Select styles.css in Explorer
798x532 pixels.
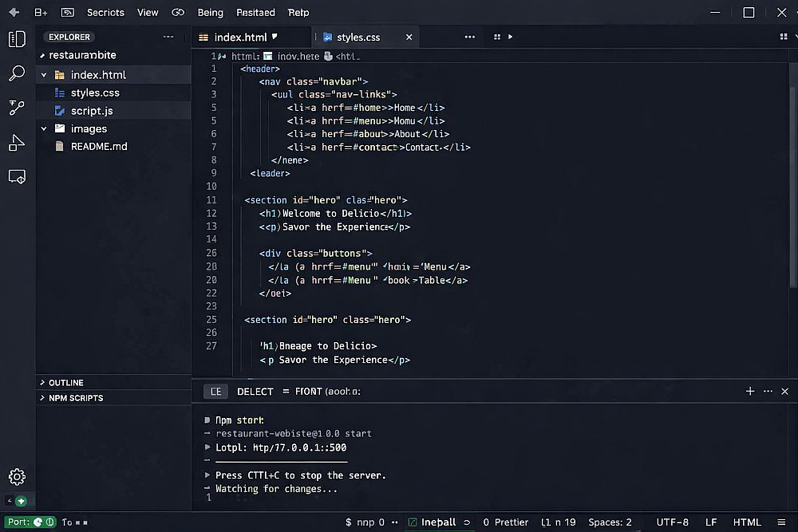tap(113, 93)
